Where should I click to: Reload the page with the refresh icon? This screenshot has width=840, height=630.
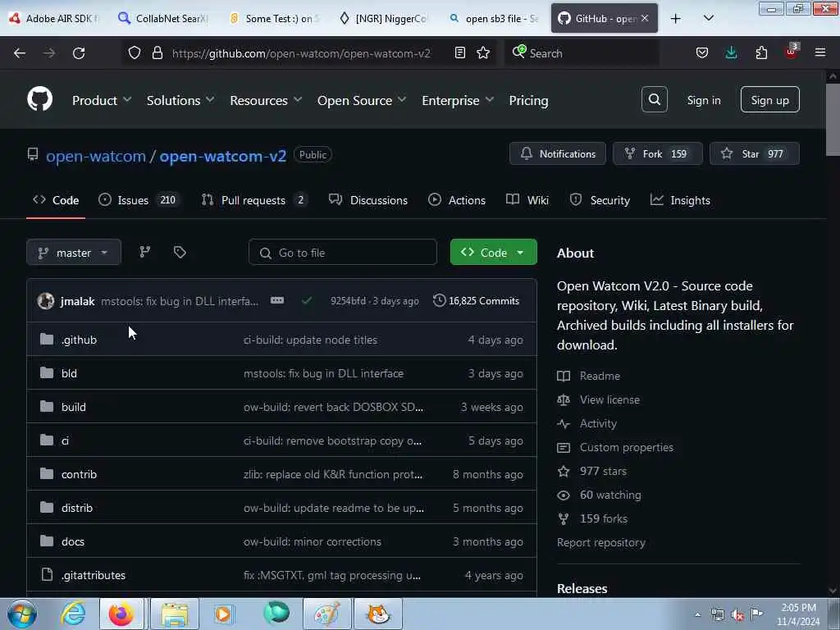coord(79,53)
